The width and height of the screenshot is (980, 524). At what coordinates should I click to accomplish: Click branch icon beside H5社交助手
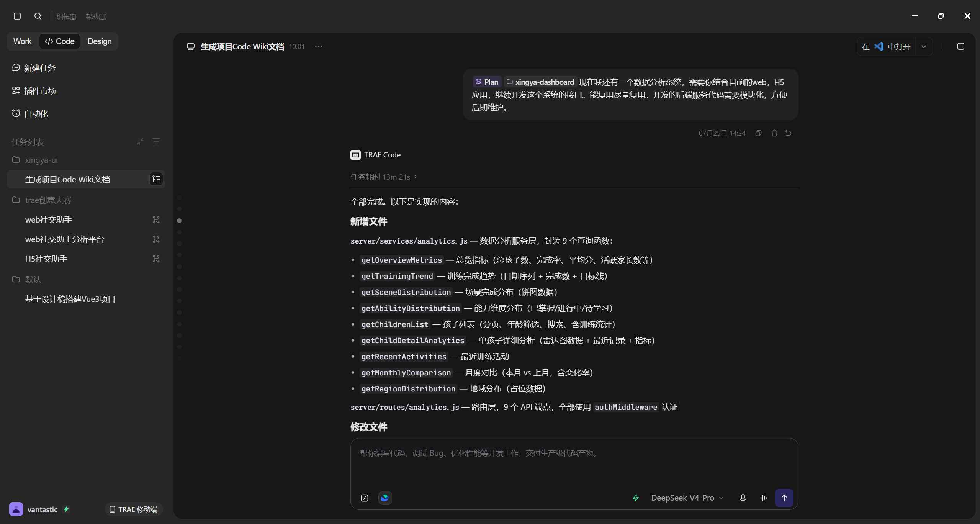[156, 259]
